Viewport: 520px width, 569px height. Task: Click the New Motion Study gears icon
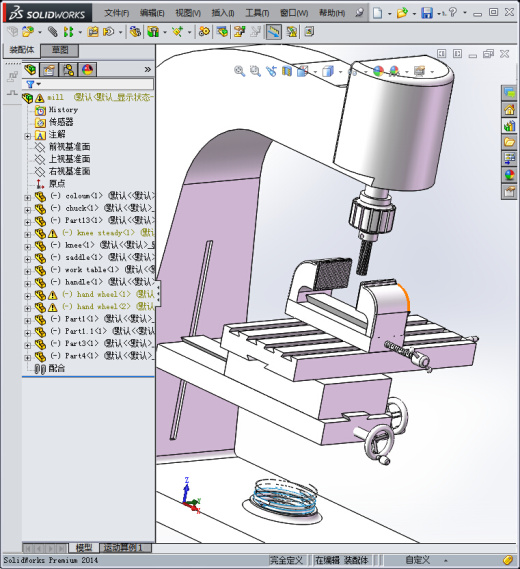(x=204, y=32)
